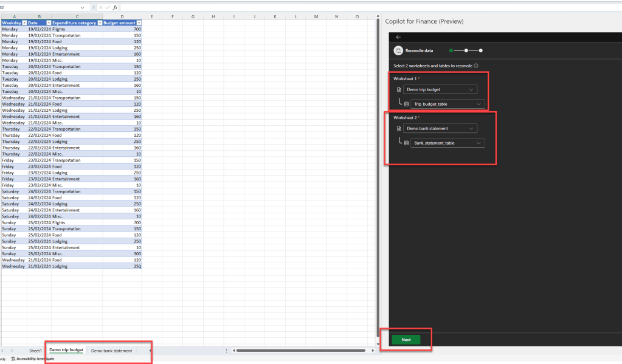Switch to Demo bank statement sheet tab

pos(111,351)
